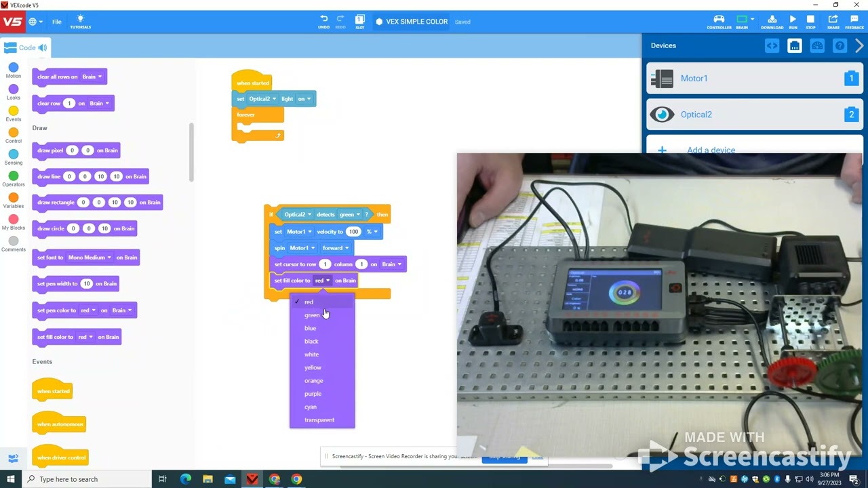Open the Mono Medium font dropdown
This screenshot has width=868, height=488.
(90, 258)
